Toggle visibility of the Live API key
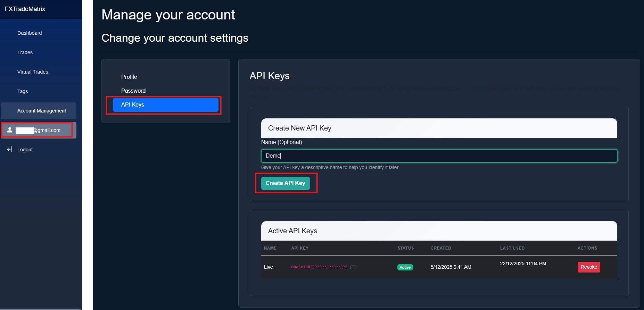This screenshot has height=310, width=644. click(353, 267)
